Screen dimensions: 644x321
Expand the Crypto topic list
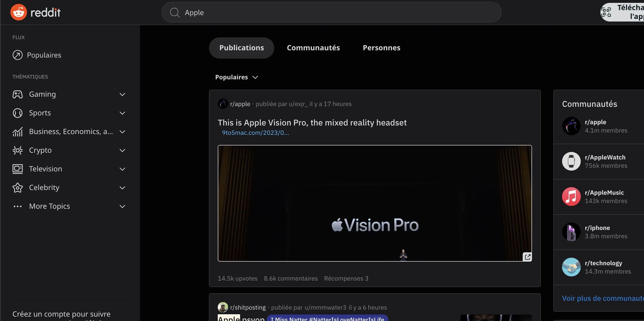(122, 150)
